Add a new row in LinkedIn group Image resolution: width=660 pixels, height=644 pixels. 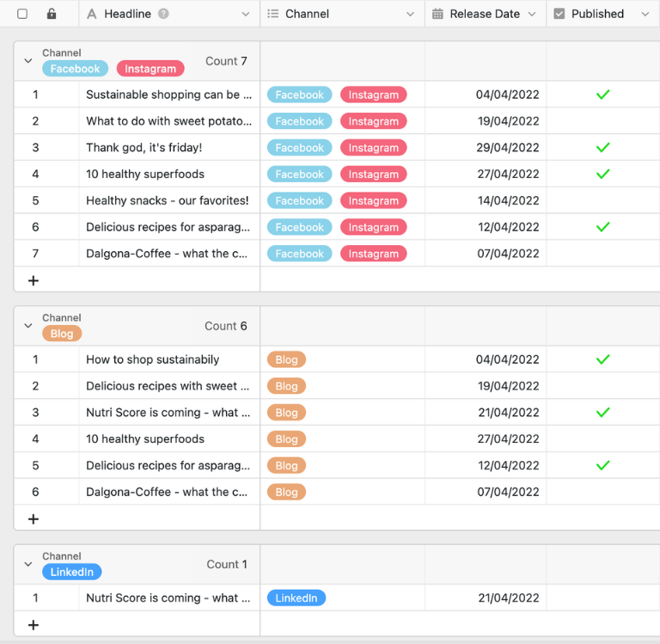34,625
